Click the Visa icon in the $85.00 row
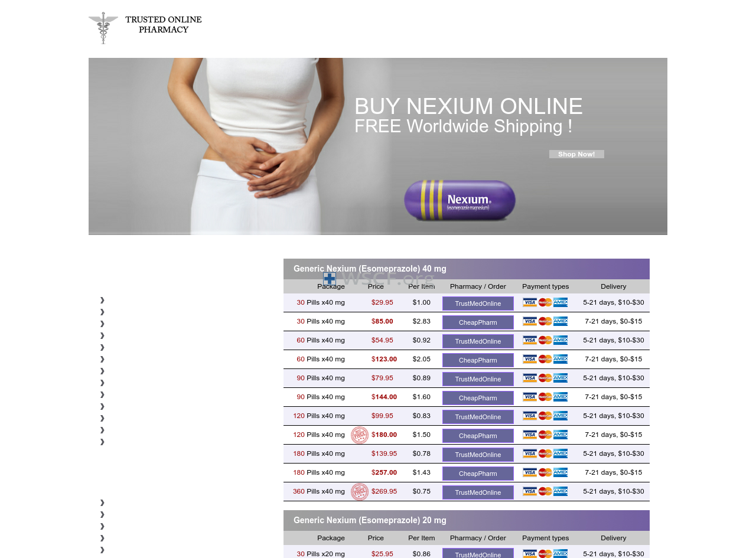This screenshot has width=756, height=558. pos(530,321)
